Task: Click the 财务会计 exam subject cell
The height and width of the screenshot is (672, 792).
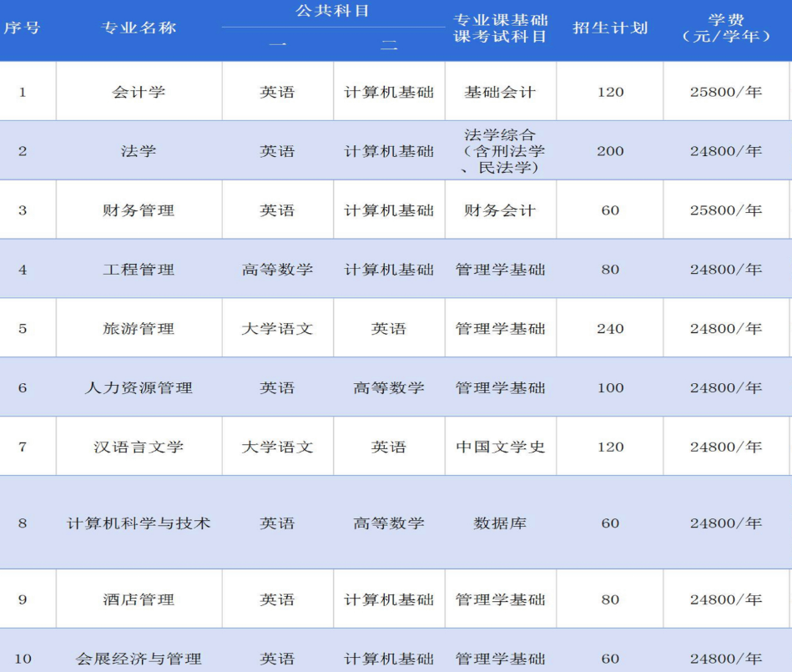Action: coord(500,210)
